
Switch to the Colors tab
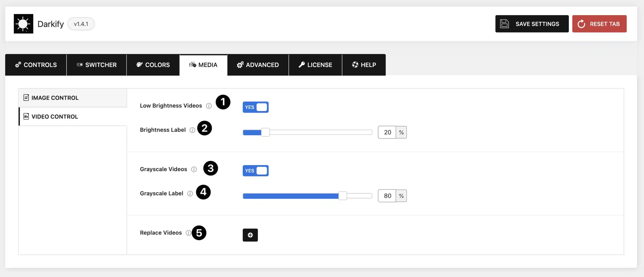(153, 65)
